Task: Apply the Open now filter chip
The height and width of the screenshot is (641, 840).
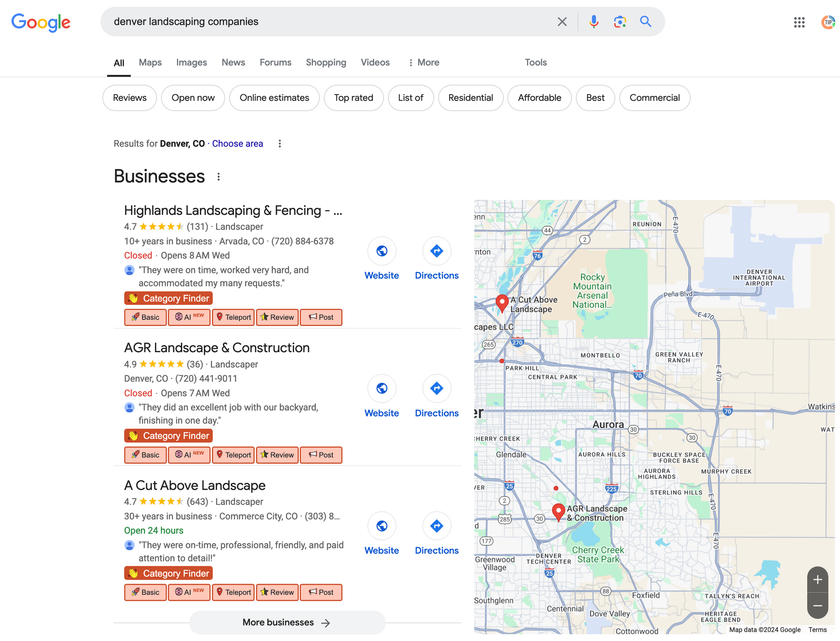Action: tap(193, 98)
